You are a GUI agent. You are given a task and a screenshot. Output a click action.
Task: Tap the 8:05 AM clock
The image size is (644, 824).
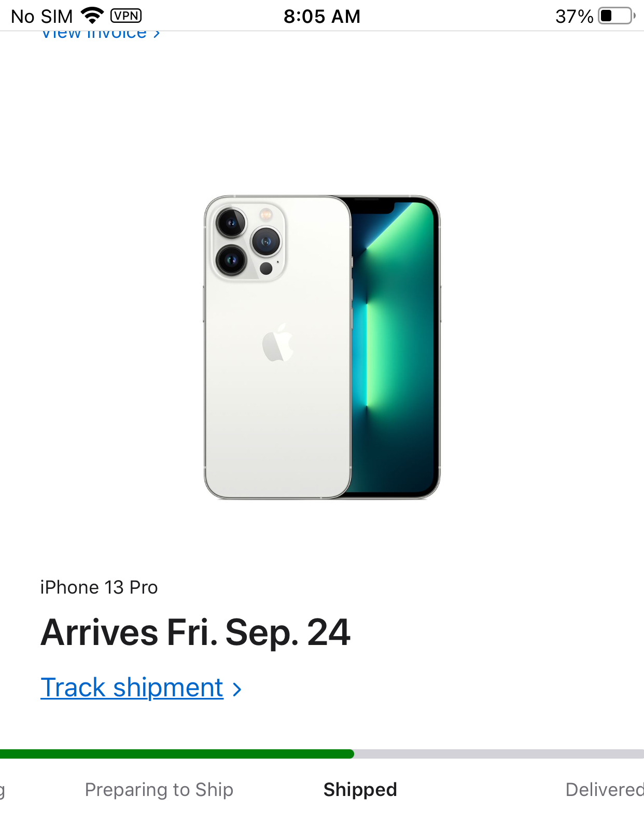[x=321, y=16]
